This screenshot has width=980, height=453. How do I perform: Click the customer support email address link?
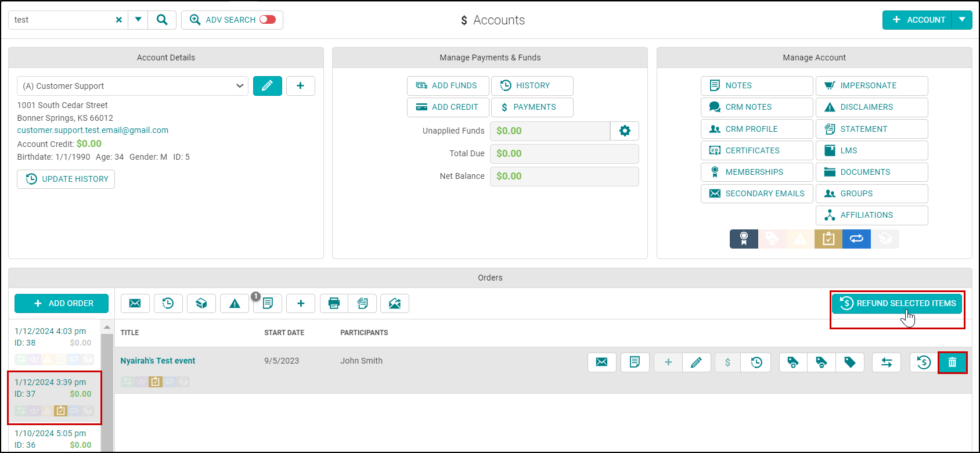click(x=93, y=130)
